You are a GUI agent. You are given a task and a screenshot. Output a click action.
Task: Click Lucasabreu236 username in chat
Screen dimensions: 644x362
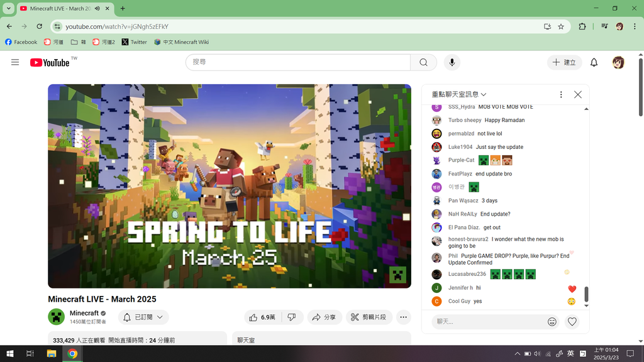pyautogui.click(x=467, y=274)
